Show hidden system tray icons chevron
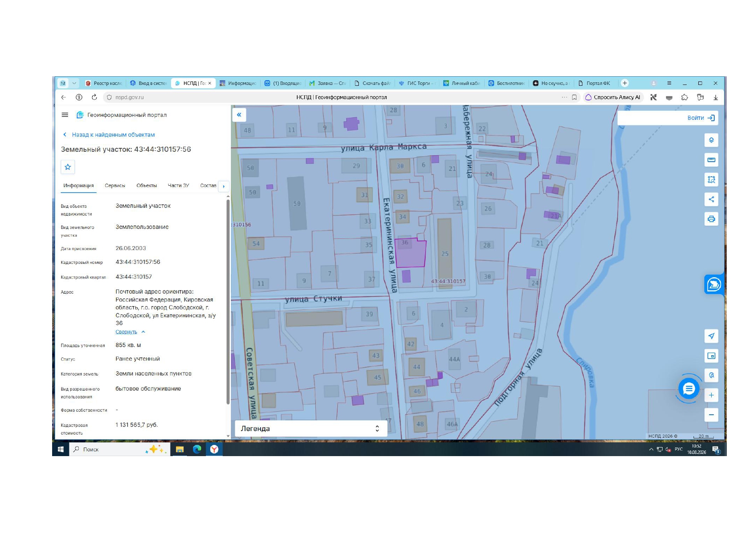This screenshot has width=756, height=535. tap(651, 449)
